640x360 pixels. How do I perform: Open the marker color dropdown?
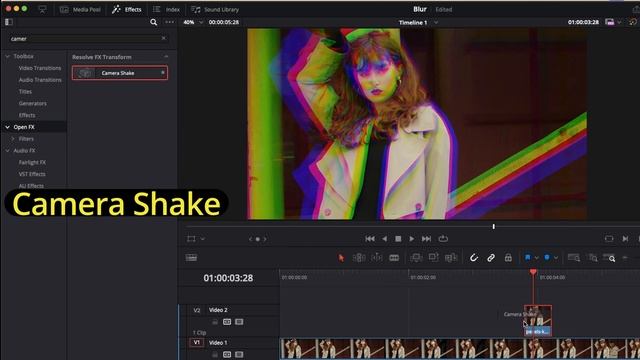[x=556, y=258]
